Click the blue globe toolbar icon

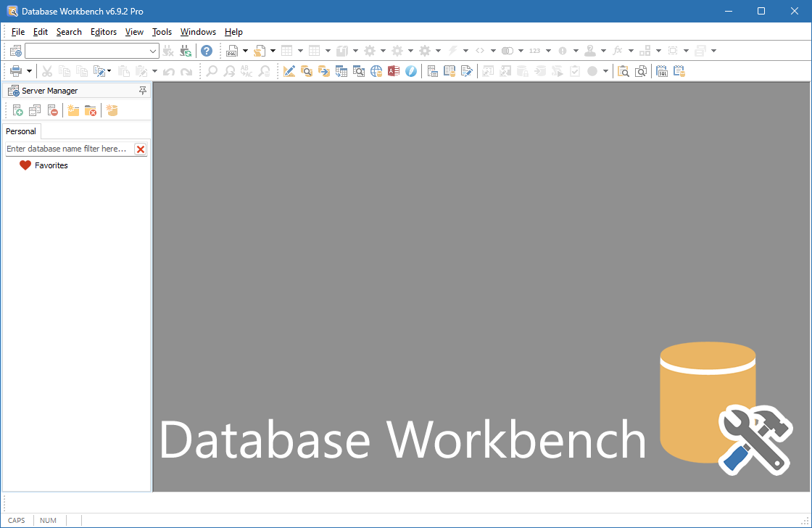pos(376,70)
